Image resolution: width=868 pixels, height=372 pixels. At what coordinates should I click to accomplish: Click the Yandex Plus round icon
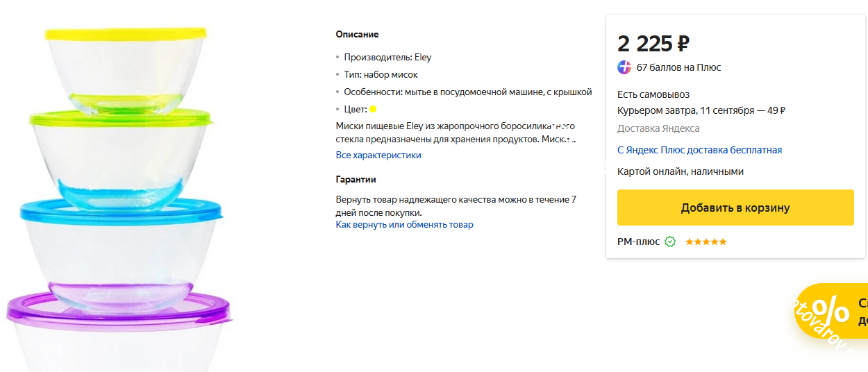coord(624,67)
